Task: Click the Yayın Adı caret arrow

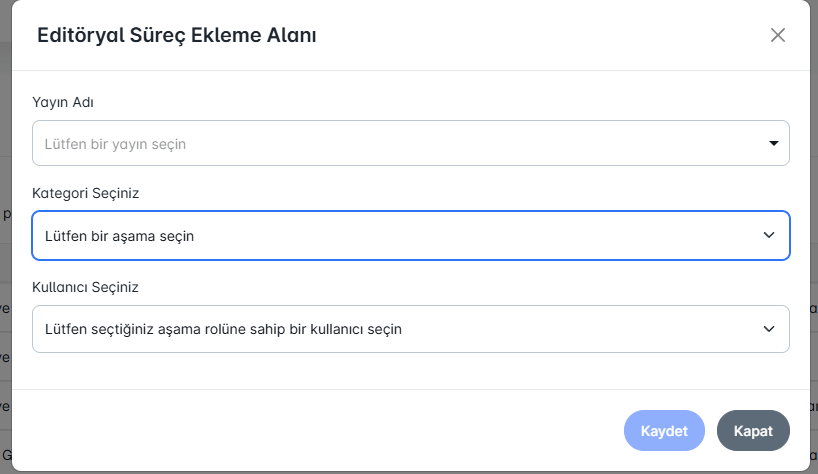Action: pyautogui.click(x=773, y=143)
